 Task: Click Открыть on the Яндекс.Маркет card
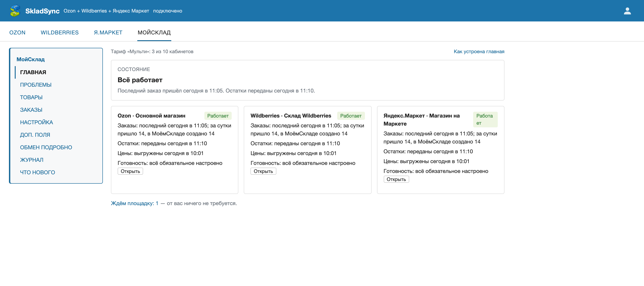click(x=396, y=179)
